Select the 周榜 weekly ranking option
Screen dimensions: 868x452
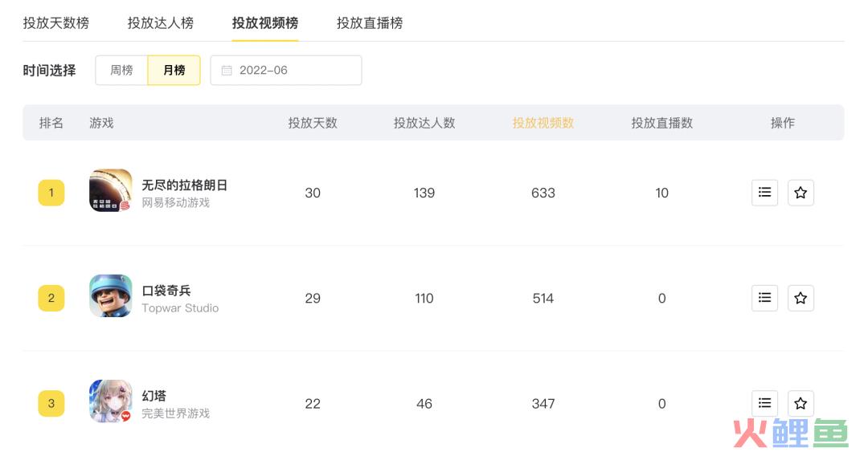[x=121, y=71]
